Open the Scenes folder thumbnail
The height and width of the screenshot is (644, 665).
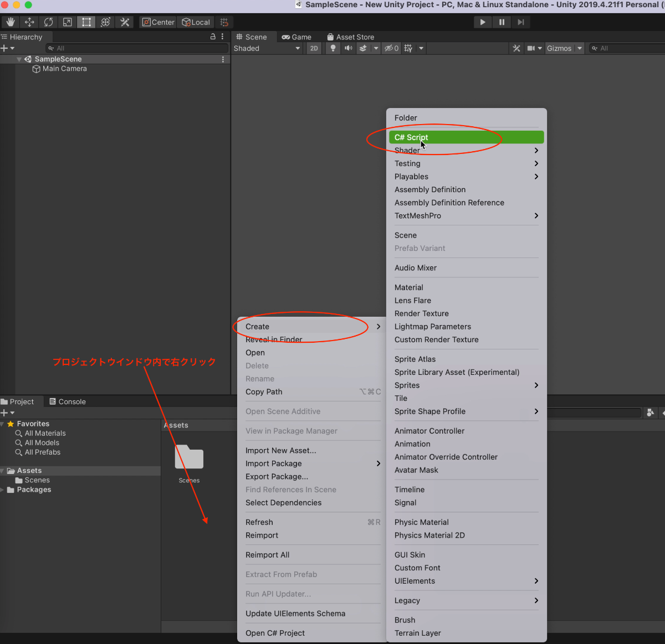click(x=189, y=457)
